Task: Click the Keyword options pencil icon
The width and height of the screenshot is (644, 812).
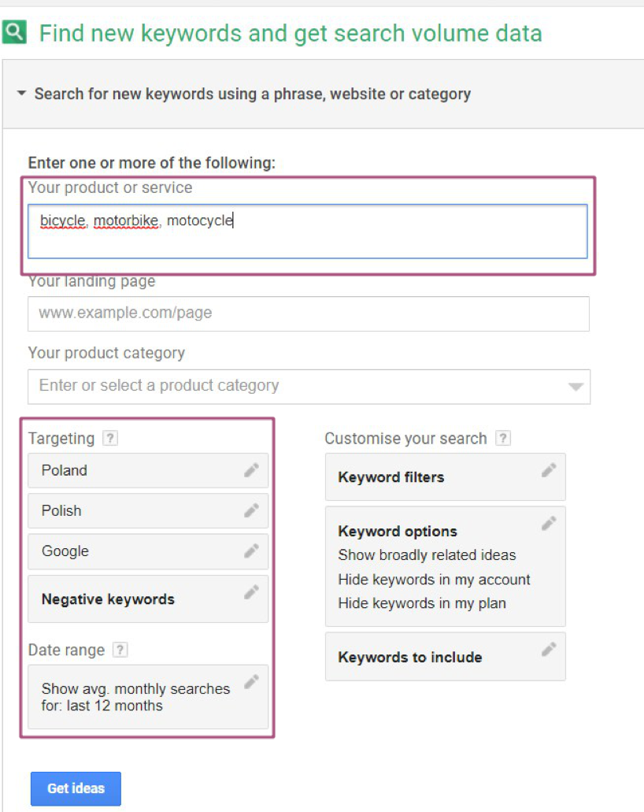Action: click(x=549, y=523)
